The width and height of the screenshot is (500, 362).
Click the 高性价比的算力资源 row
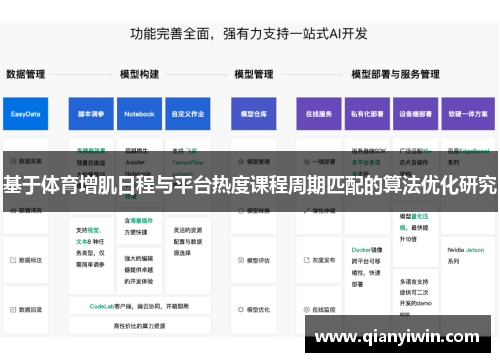pyautogui.click(x=139, y=326)
